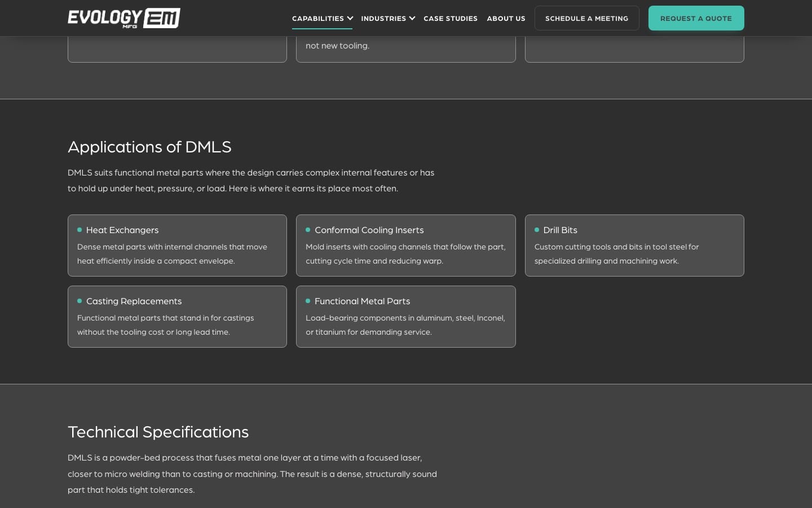Click the teal bullet beside Drill Bits

[537, 230]
